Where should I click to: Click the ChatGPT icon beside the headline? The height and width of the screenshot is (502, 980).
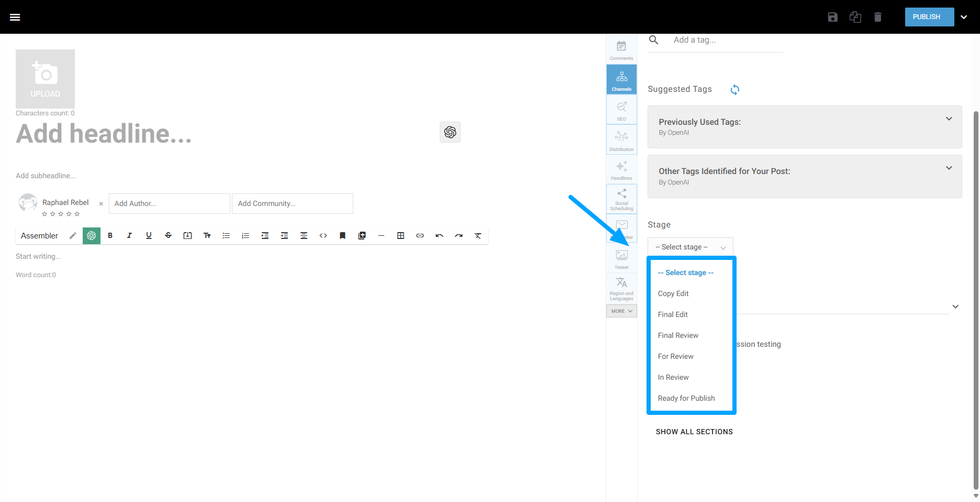point(450,132)
